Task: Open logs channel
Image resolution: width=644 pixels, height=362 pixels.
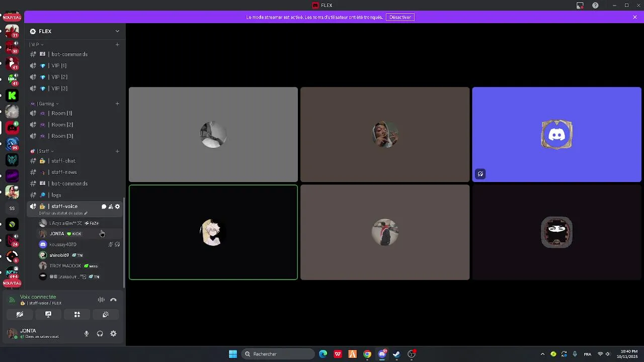Action: (x=75, y=195)
